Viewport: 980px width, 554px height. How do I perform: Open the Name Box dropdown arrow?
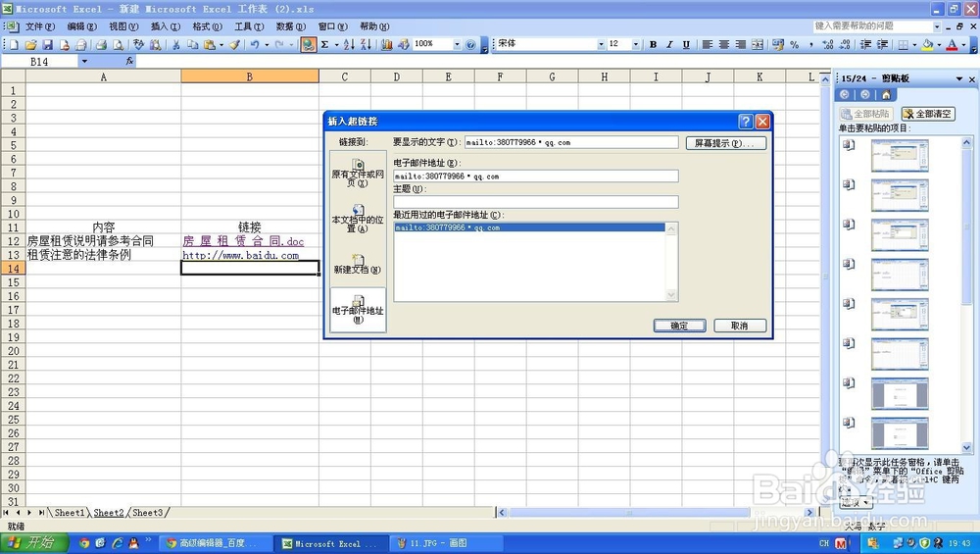(x=83, y=61)
